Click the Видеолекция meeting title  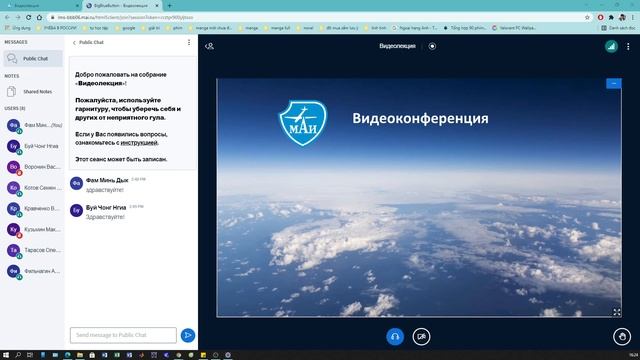[397, 46]
